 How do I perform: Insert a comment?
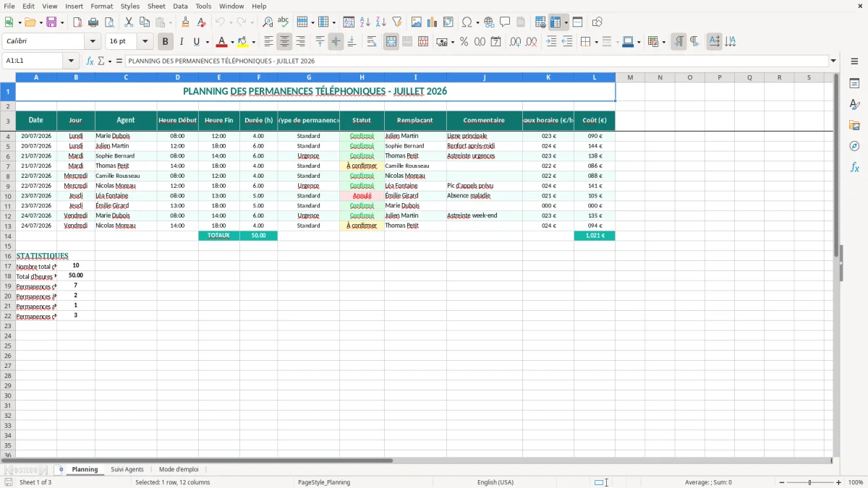click(505, 22)
